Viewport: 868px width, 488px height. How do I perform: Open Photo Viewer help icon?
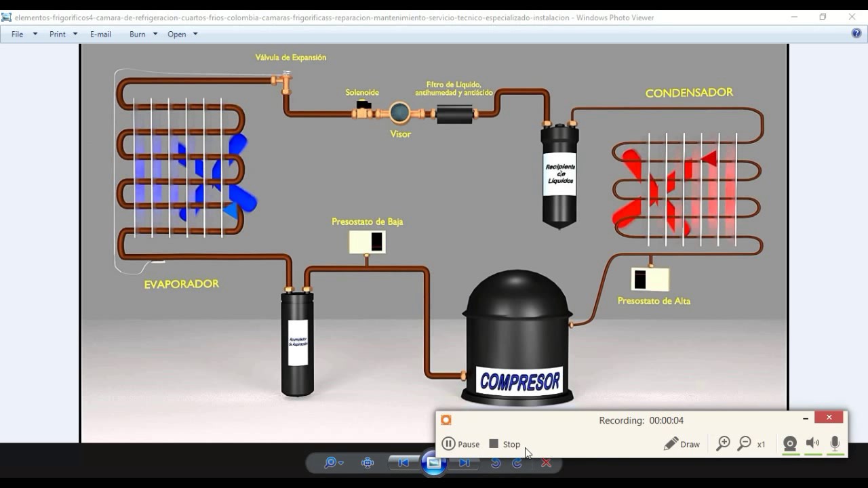[x=856, y=33]
